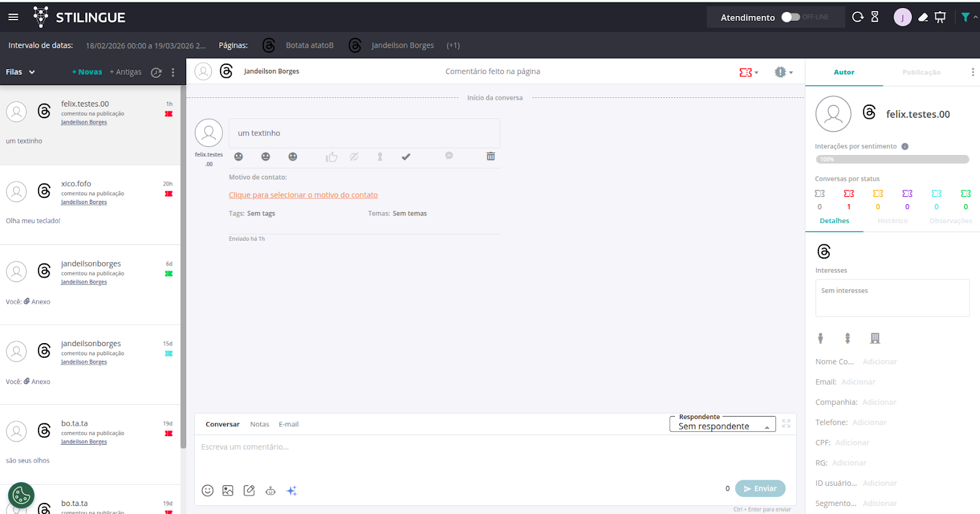Set sentiment to the happy face
The image size is (980, 514).
click(293, 157)
